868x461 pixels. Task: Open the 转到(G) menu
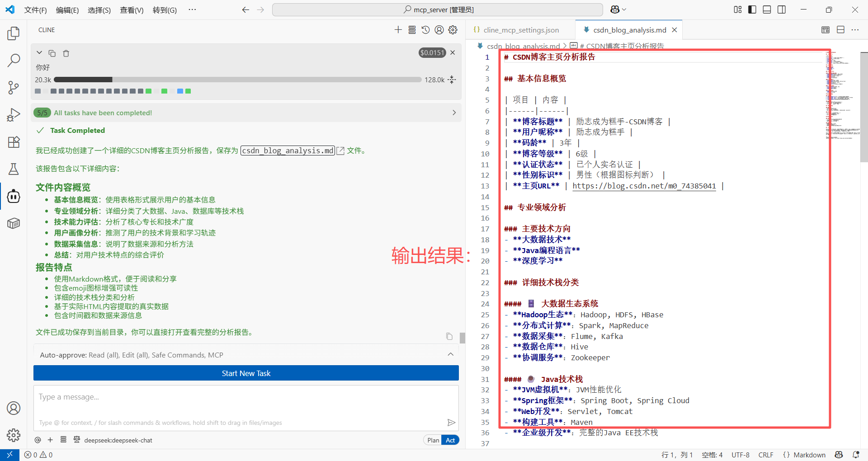point(165,10)
